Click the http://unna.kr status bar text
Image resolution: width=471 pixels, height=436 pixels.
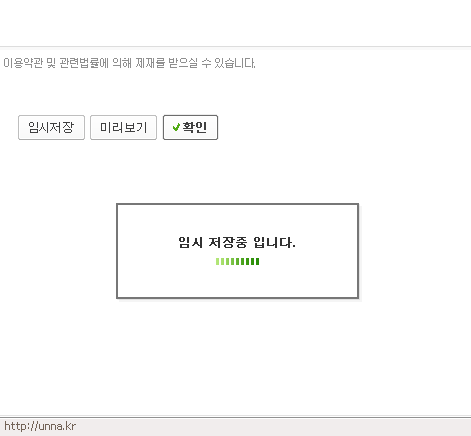40,426
